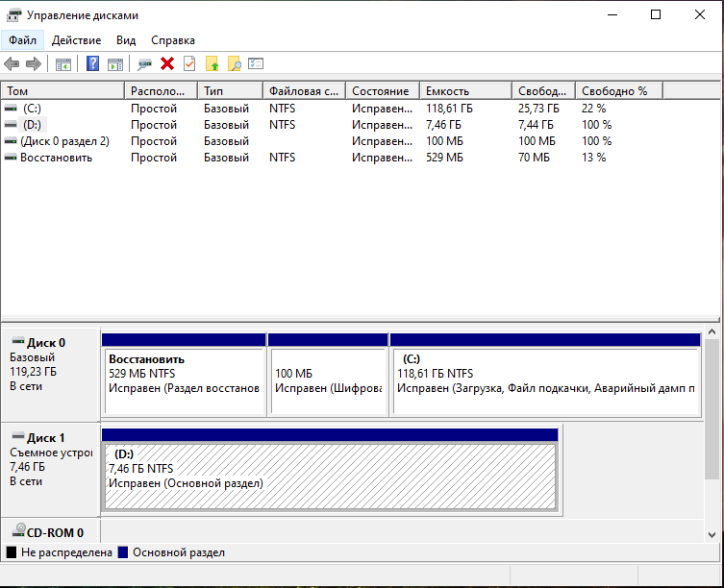This screenshot has height=588, width=724.
Task: Click the Disk Management icon in the title bar
Action: pos(13,15)
